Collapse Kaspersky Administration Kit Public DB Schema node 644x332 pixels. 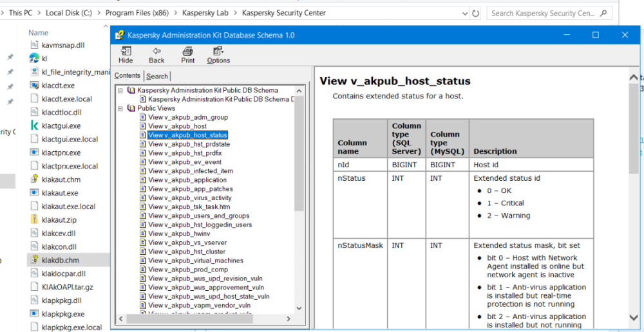[120, 91]
